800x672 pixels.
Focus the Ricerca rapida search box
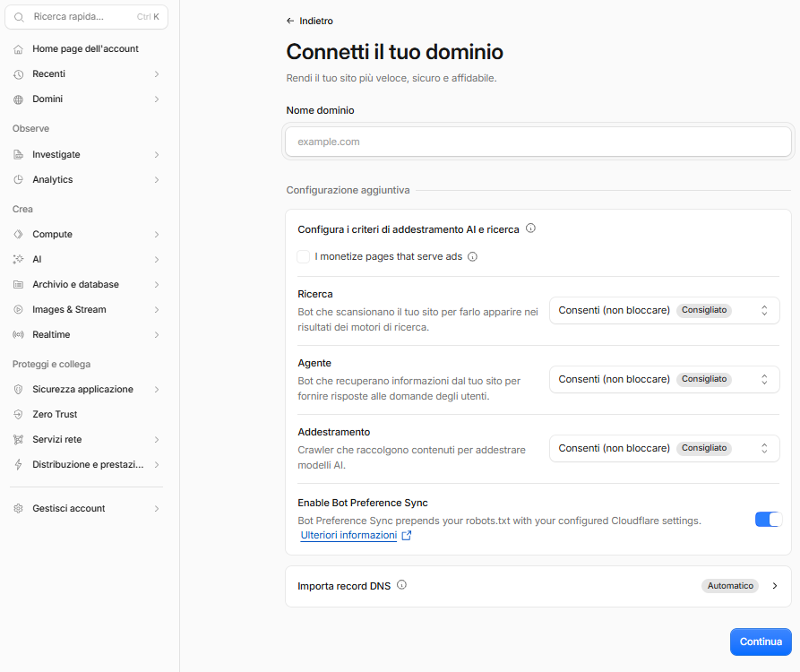86,17
